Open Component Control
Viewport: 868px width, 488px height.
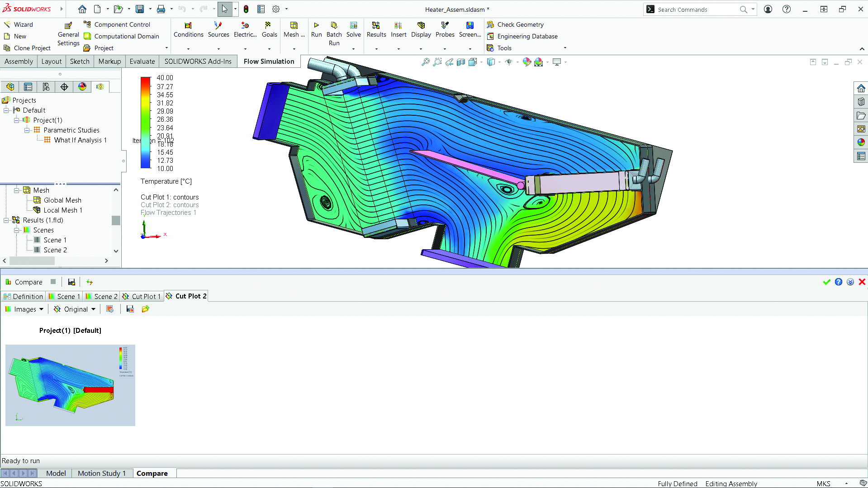coord(117,24)
